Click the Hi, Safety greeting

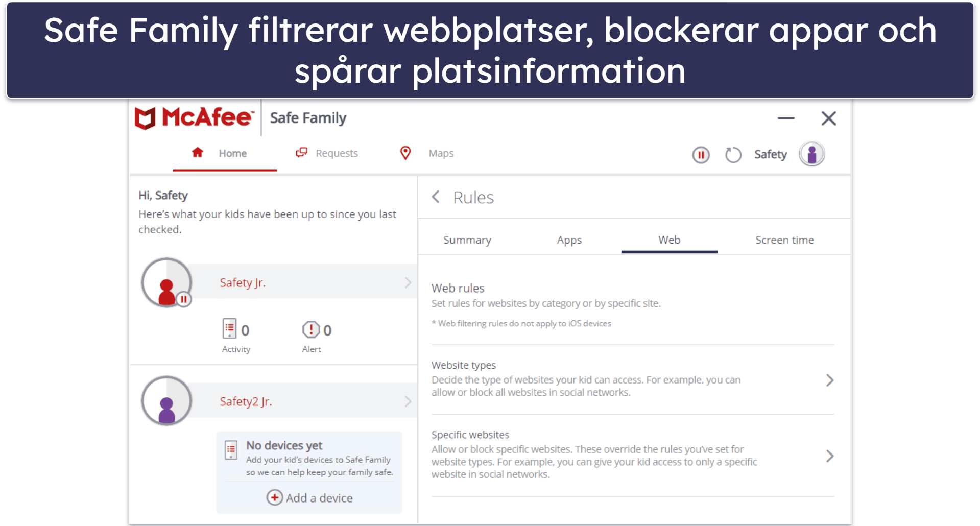coord(163,196)
